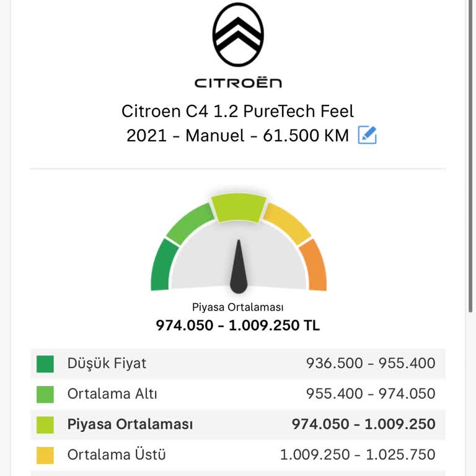Click the 974.050 - 1.009.250 TL price text
Viewport: 476px width, 476px height.
(x=238, y=325)
